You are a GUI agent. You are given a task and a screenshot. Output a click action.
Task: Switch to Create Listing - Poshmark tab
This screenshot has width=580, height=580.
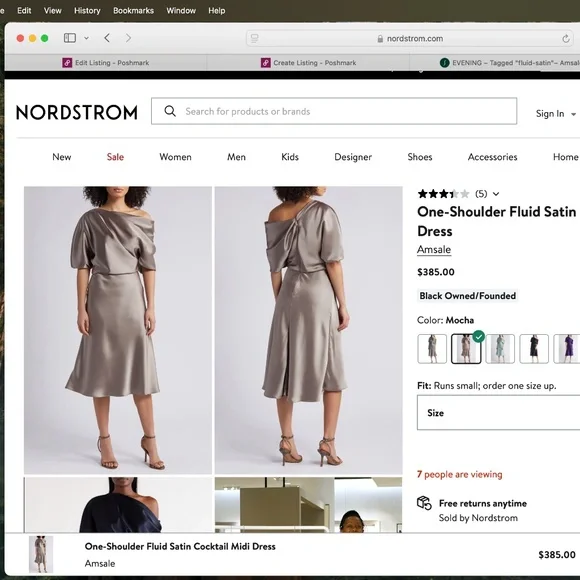[308, 63]
